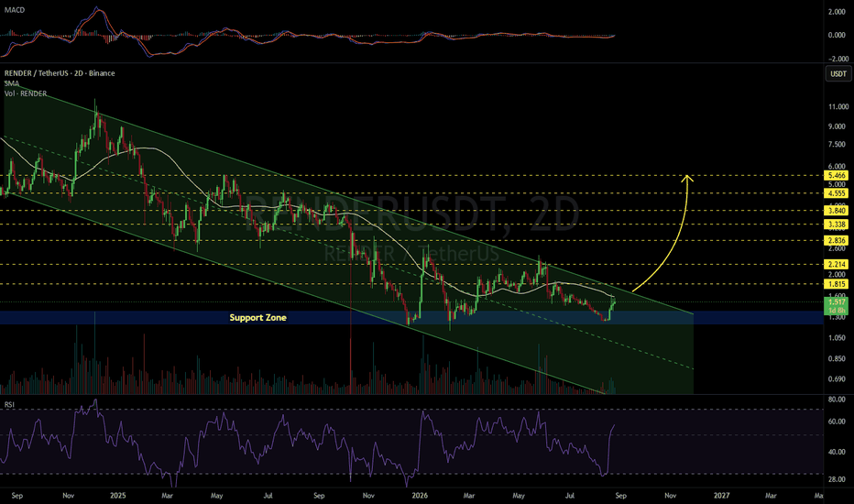
Task: Click the 5.466 yellow price label
Action: (836, 175)
